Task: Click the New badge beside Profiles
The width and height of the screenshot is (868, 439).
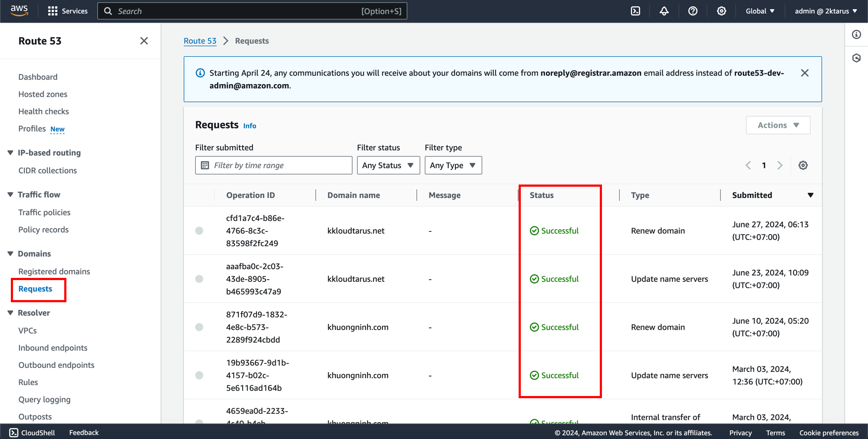Action: 57,129
